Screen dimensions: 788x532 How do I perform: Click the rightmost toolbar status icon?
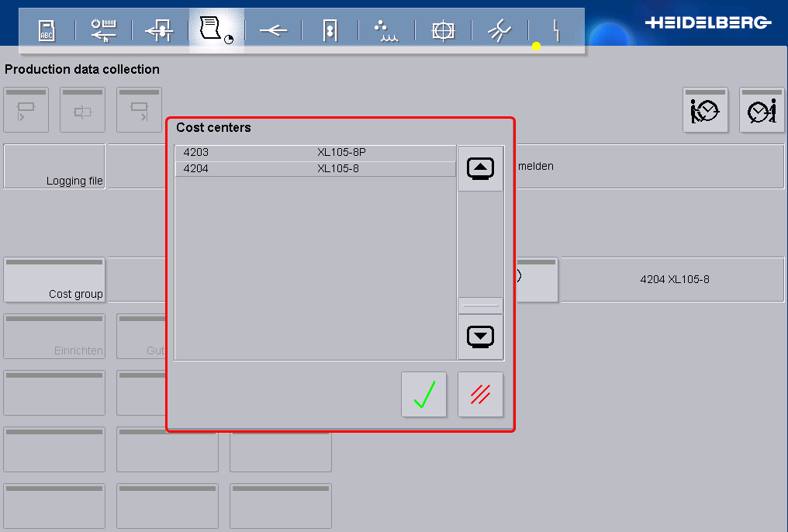tap(555, 28)
